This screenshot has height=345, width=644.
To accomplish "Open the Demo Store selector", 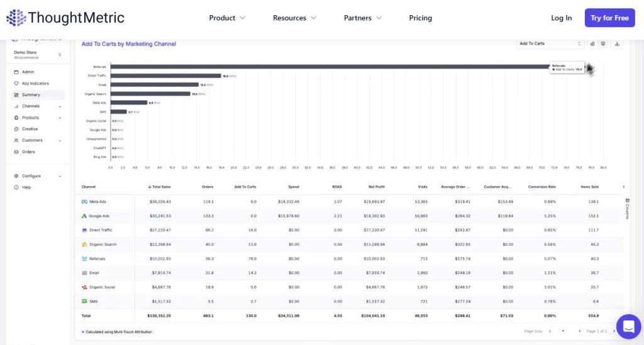I will tap(37, 55).
